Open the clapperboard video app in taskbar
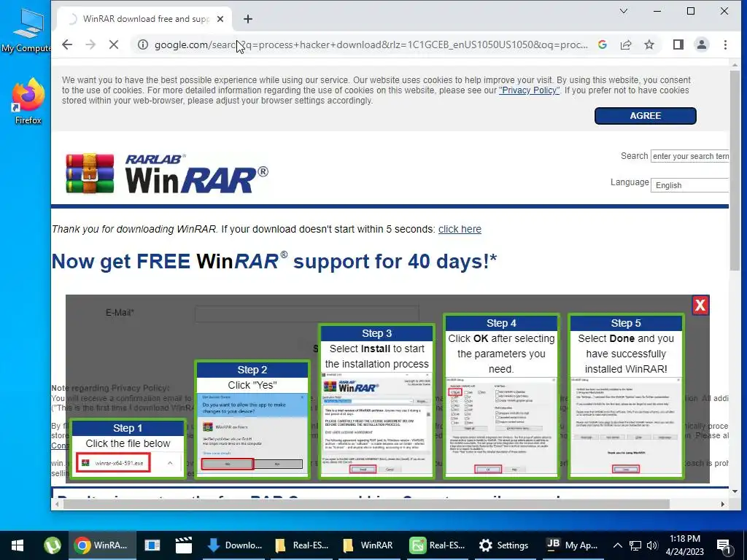The height and width of the screenshot is (560, 747). pyautogui.click(x=183, y=545)
